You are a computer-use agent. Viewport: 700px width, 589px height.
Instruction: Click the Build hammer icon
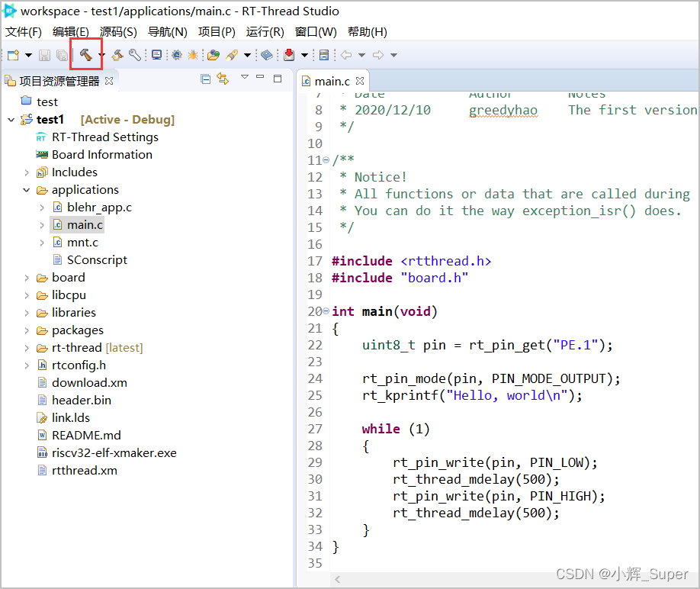85,54
